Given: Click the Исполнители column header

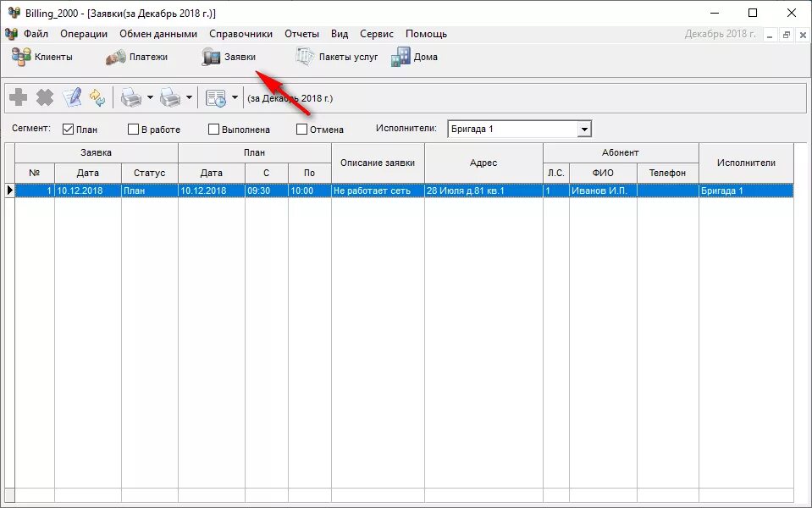Looking at the screenshot, I should [x=746, y=163].
